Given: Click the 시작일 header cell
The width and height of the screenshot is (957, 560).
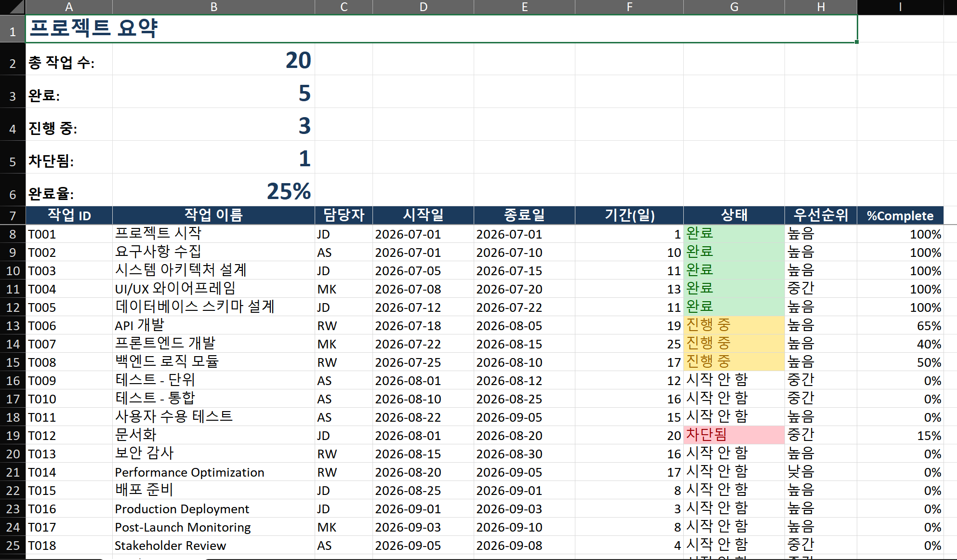Looking at the screenshot, I should (423, 215).
